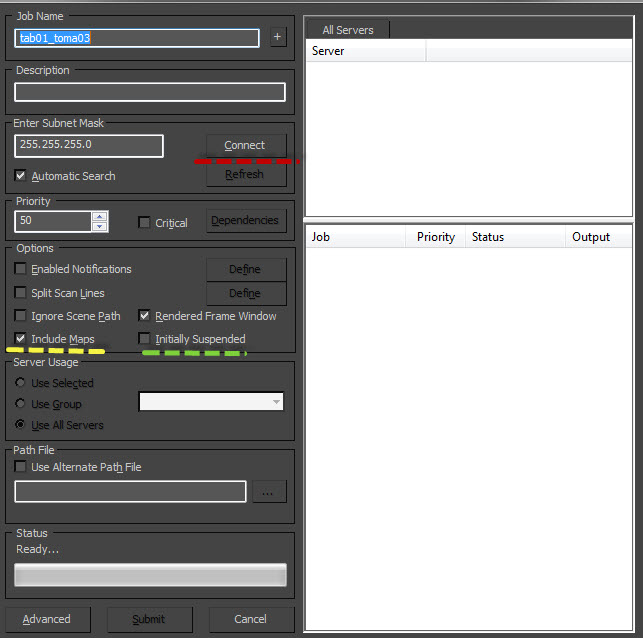Click the Output column header
The image size is (643, 638).
[x=598, y=237]
